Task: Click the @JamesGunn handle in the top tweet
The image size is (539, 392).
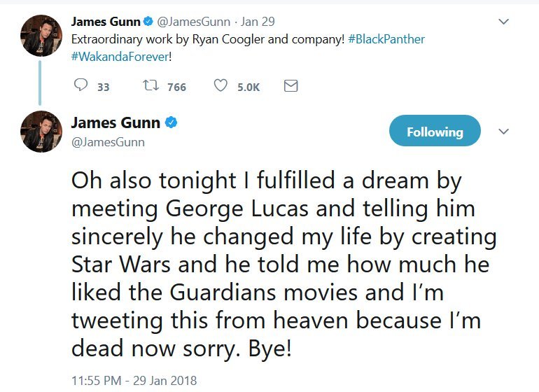Action: click(x=194, y=22)
